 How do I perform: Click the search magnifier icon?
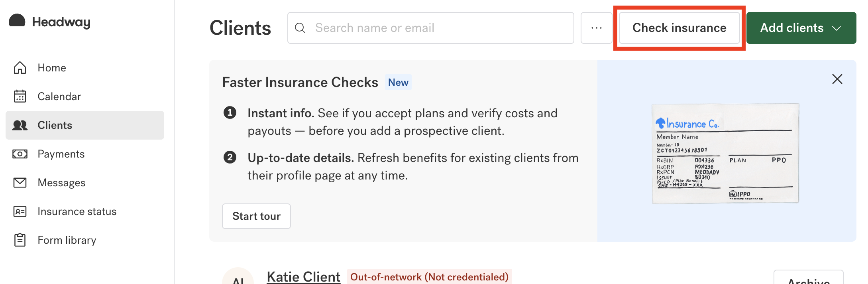click(300, 28)
